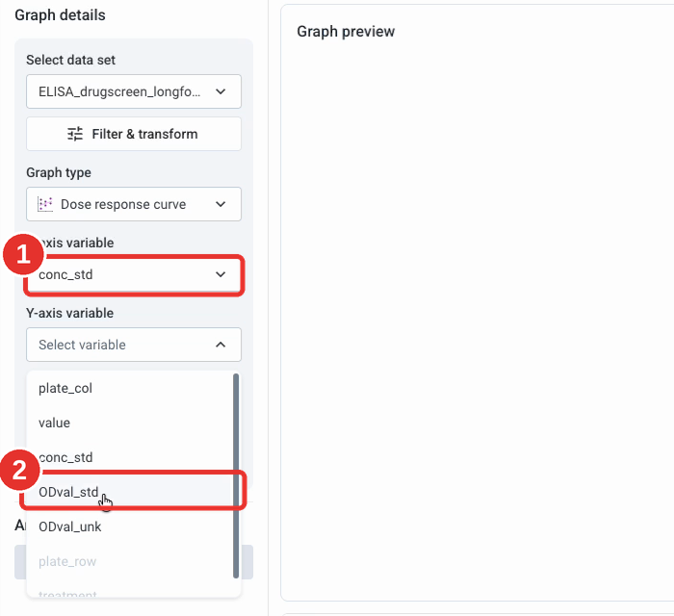Open the Graph type dropdown
674x616 pixels.
click(x=134, y=204)
